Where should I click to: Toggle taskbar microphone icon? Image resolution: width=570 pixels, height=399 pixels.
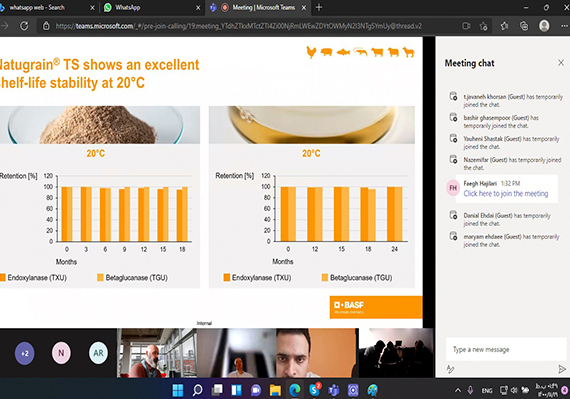470,390
